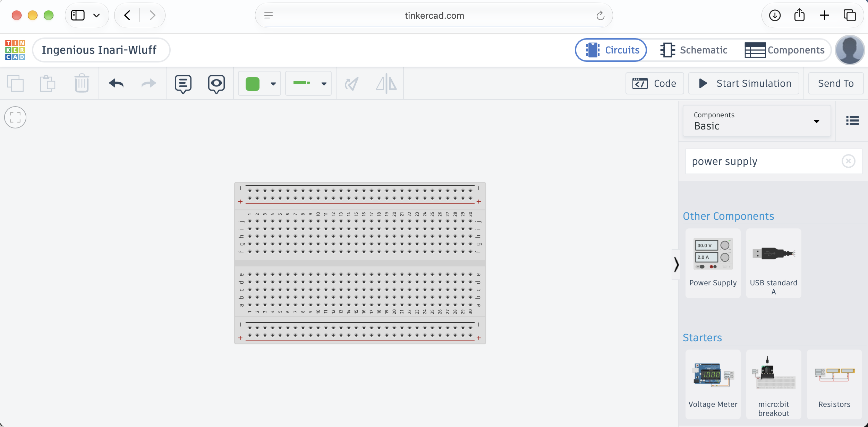Click the Tinkercad logo icon
This screenshot has height=427, width=868.
coord(15,50)
